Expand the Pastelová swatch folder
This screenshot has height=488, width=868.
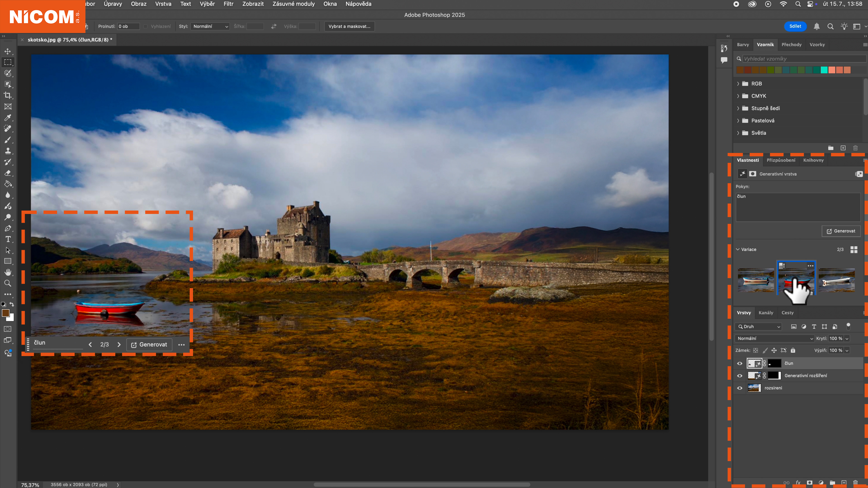(x=738, y=121)
